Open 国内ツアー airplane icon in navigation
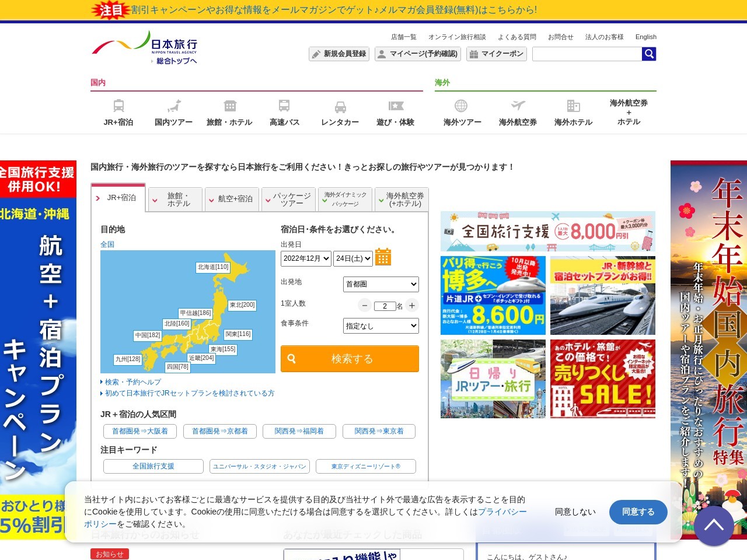 tap(173, 106)
